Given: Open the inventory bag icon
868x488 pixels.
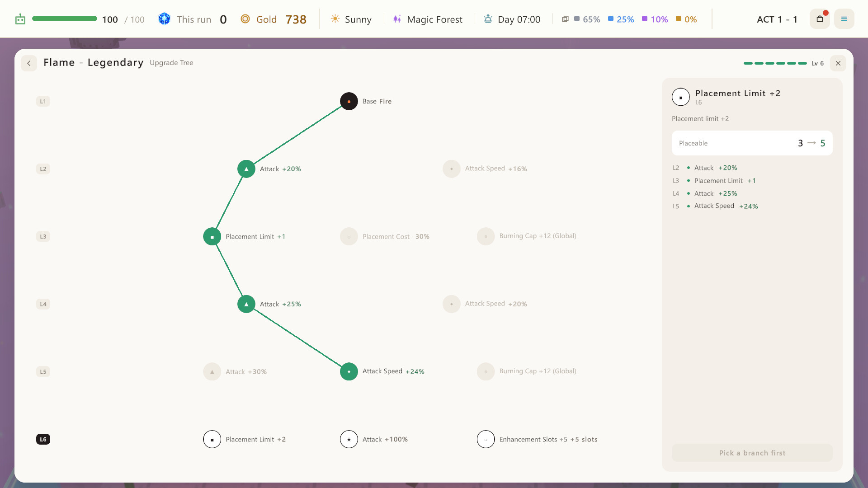Looking at the screenshot, I should 820,19.
